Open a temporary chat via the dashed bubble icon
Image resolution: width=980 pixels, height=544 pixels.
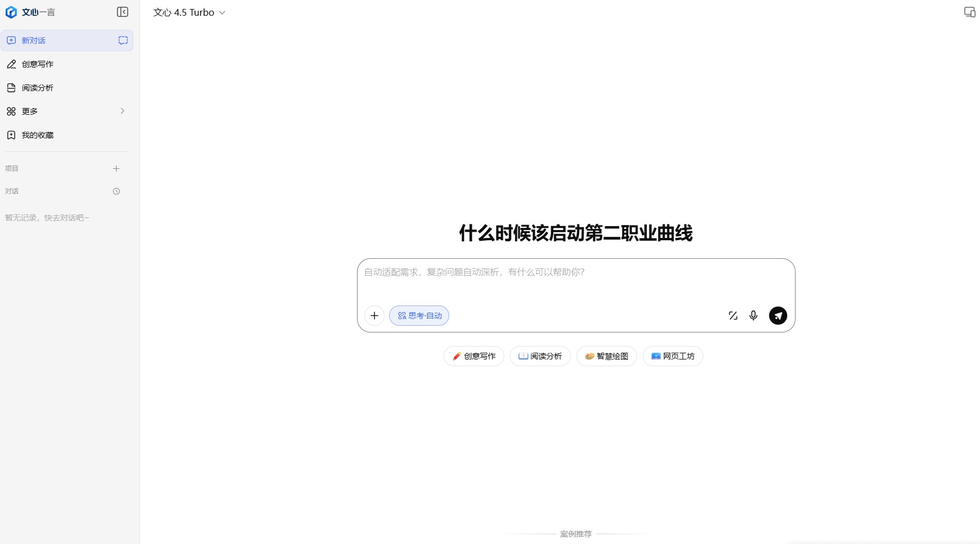[123, 40]
